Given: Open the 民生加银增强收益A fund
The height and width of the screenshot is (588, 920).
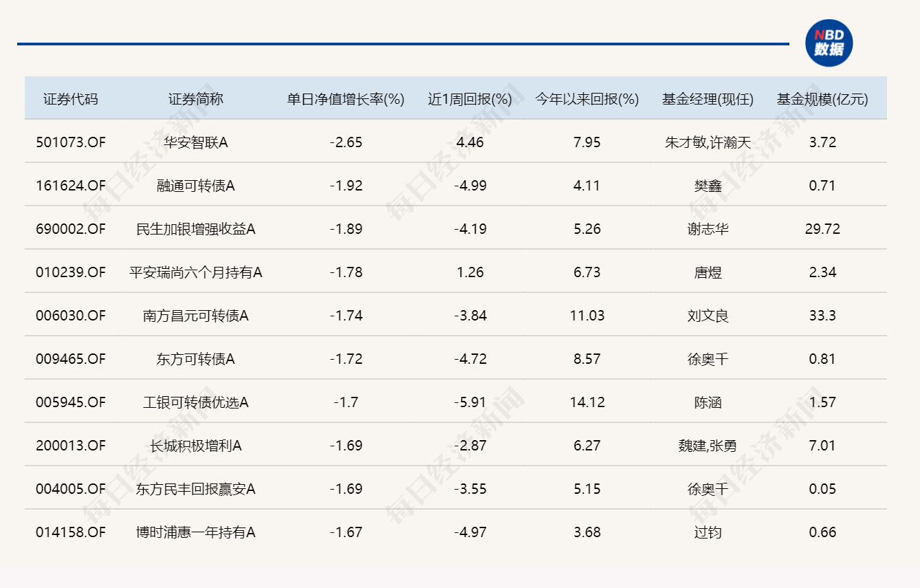Looking at the screenshot, I should pyautogui.click(x=196, y=229).
